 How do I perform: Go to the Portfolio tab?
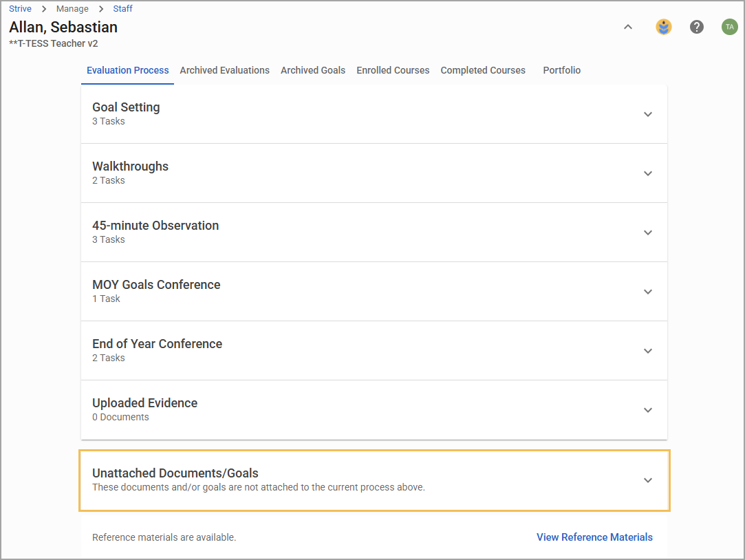click(561, 70)
